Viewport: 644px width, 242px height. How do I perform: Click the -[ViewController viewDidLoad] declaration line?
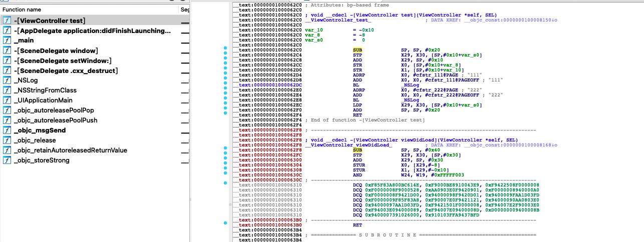pos(411,140)
